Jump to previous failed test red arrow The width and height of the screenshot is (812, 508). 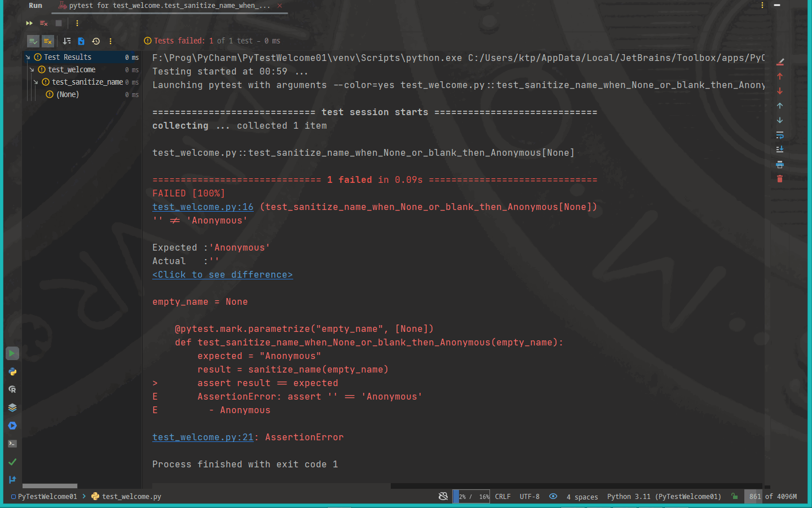(780, 76)
